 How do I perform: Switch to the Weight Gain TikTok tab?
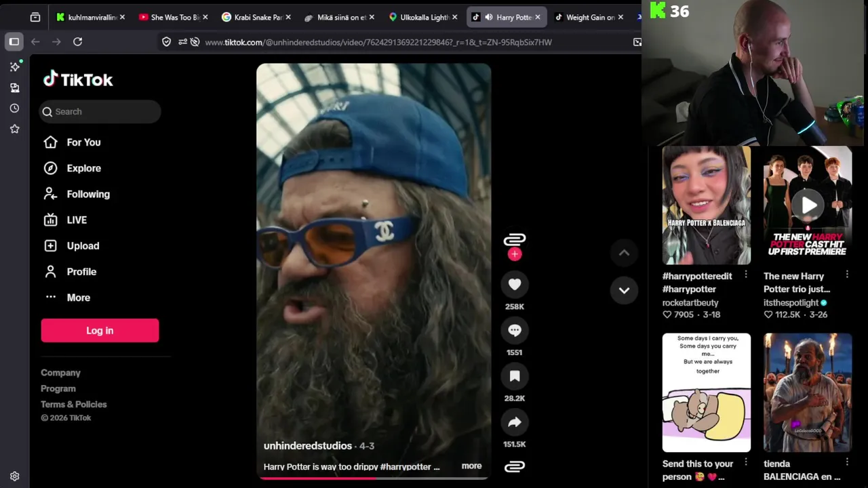pos(587,17)
